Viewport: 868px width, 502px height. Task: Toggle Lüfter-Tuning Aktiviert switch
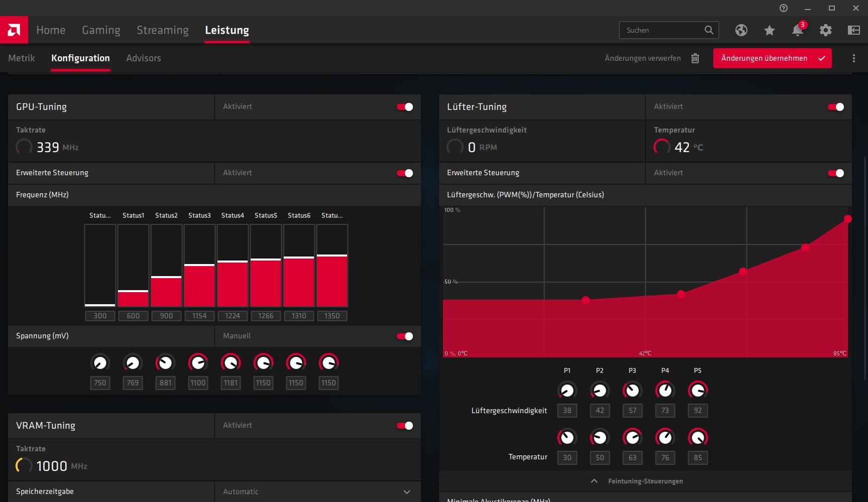point(836,107)
